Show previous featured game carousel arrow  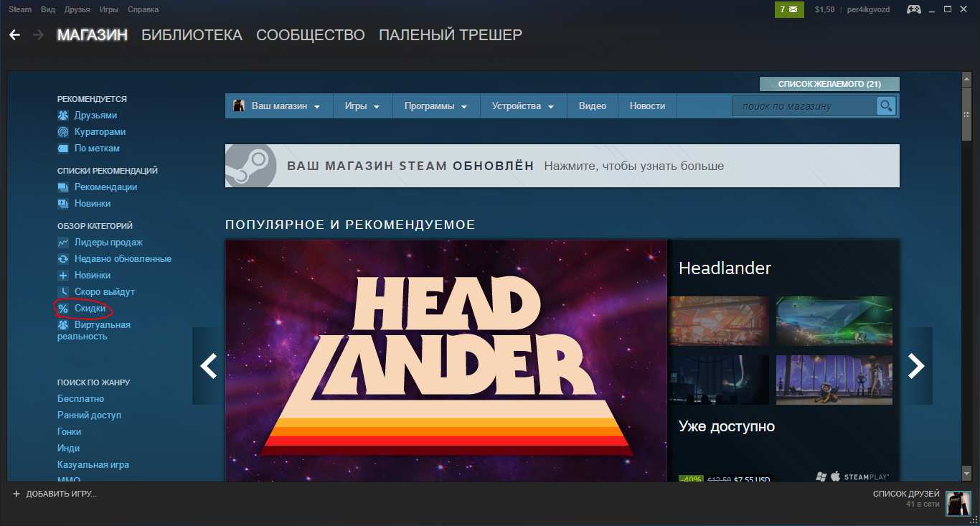tap(208, 366)
